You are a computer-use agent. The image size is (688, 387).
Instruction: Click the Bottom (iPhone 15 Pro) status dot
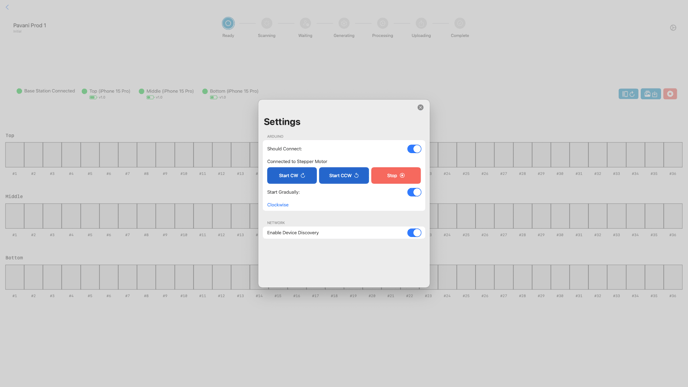(x=204, y=91)
